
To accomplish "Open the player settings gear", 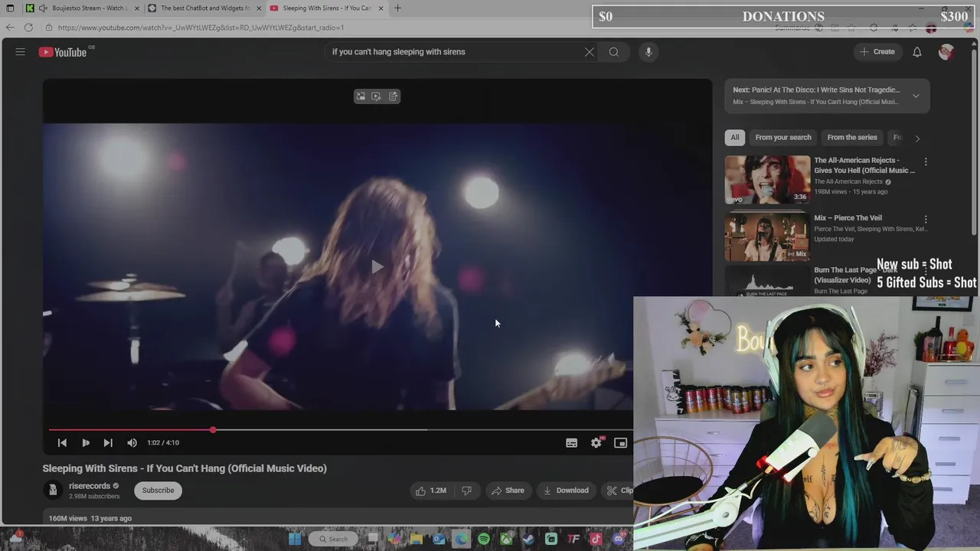I will tap(596, 442).
